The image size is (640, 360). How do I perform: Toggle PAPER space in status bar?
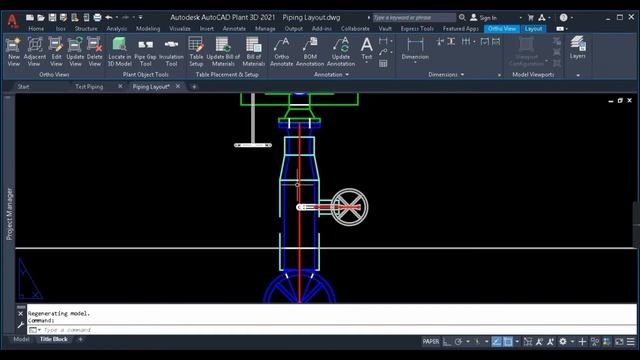pyautogui.click(x=431, y=342)
